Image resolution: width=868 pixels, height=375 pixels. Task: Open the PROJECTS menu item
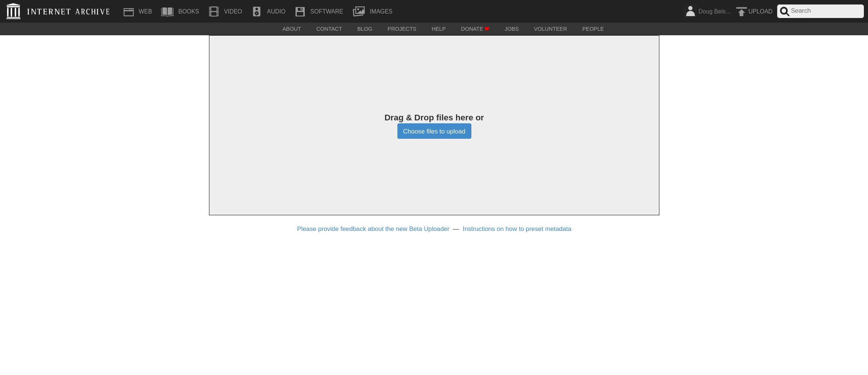[402, 29]
